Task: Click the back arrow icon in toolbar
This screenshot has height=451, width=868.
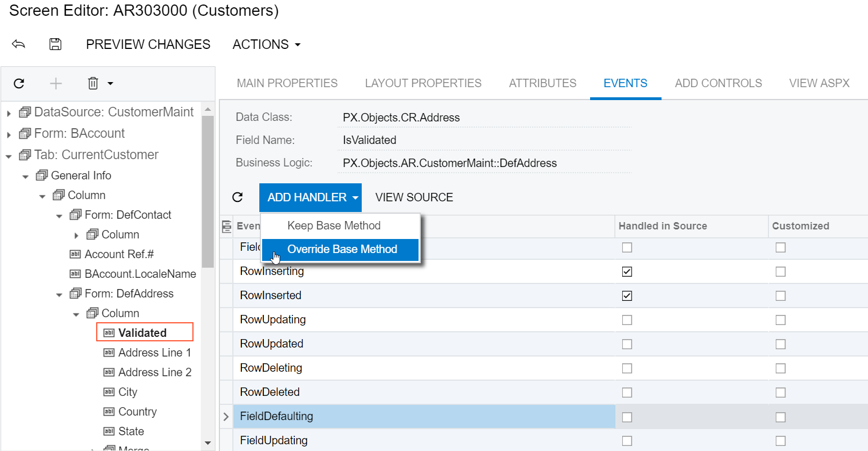Action: (19, 44)
